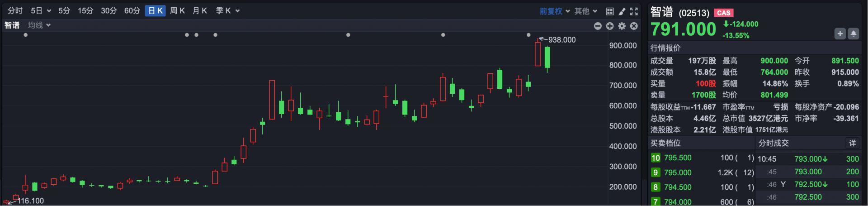Close the indicator bar with X icon
Viewport: 868px width, 206px height.
[634, 26]
